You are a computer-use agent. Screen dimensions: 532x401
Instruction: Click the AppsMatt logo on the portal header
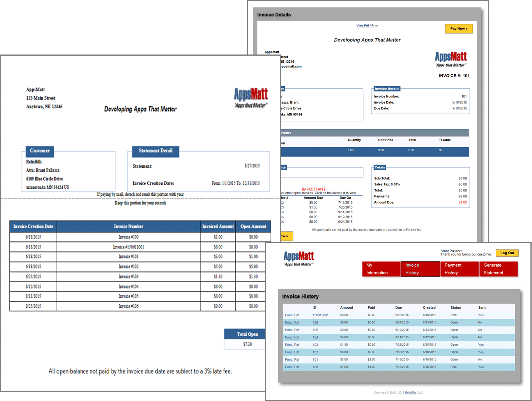pos(298,257)
